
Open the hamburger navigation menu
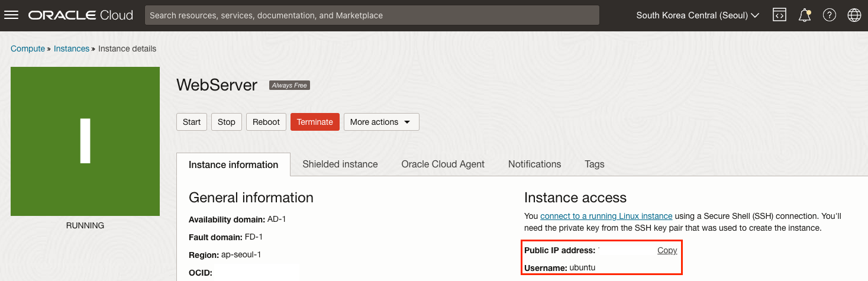[11, 15]
